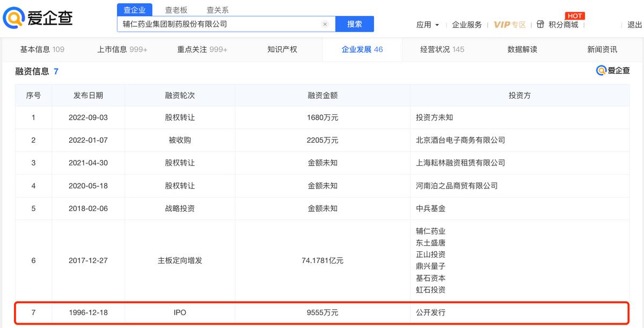Click investor 正山投资
This screenshot has height=328, width=644.
pos(430,254)
